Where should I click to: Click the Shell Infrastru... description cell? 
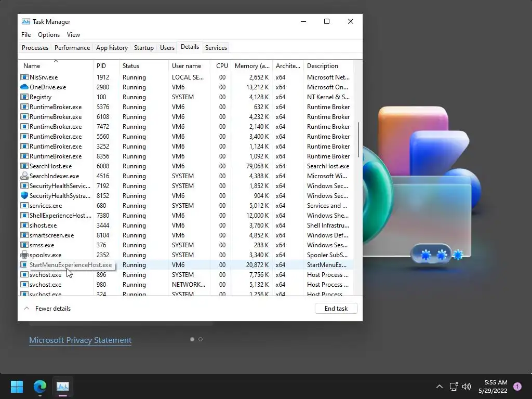click(328, 225)
